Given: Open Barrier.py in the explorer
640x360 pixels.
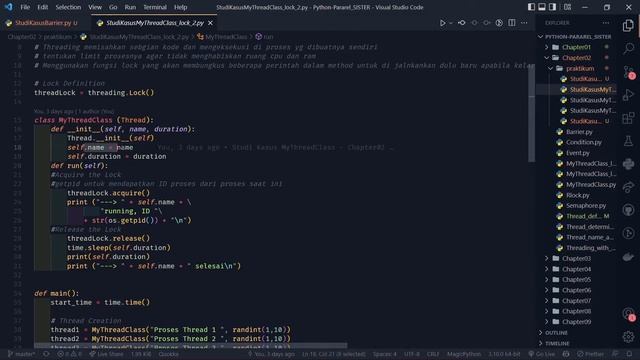Looking at the screenshot, I should click(x=579, y=132).
